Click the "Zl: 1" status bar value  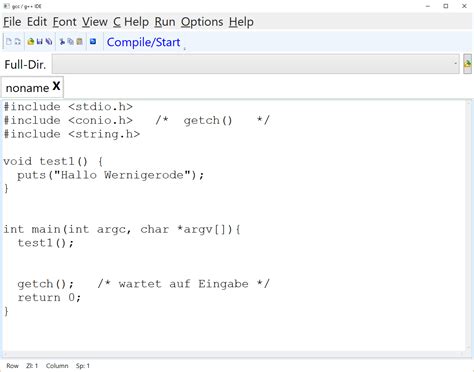32,366
